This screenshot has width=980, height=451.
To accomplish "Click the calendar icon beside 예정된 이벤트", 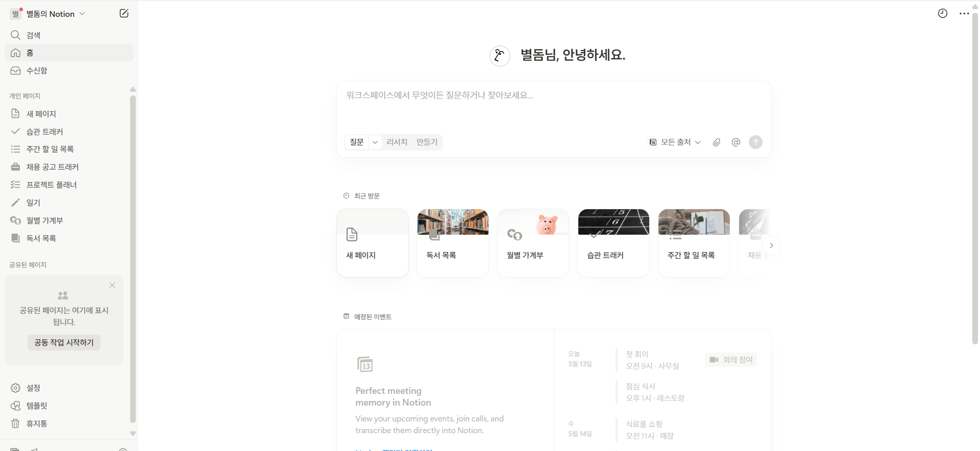I will pyautogui.click(x=346, y=316).
